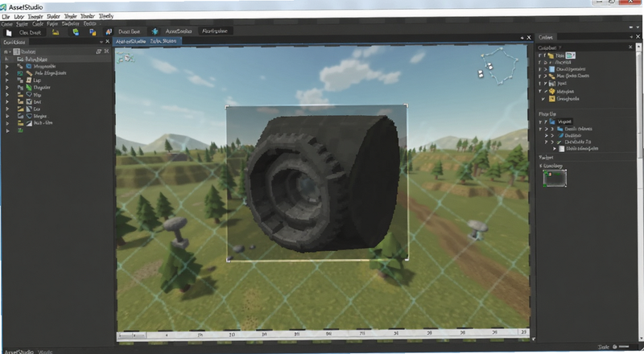Close the right panel's inner sub-panel with its X
This screenshot has width=644, height=354.
coord(630,47)
